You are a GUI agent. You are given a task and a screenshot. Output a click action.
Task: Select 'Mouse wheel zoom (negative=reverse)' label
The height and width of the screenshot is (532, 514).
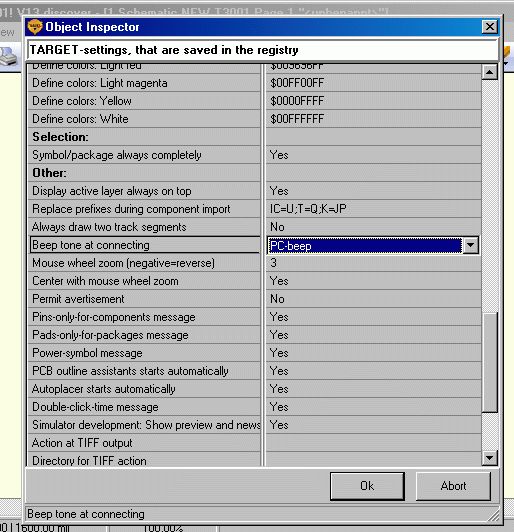(123, 263)
